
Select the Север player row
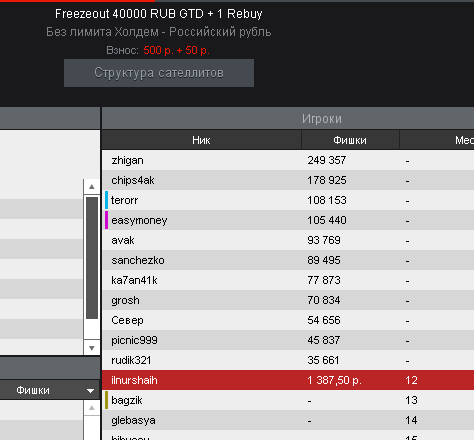(x=288, y=320)
